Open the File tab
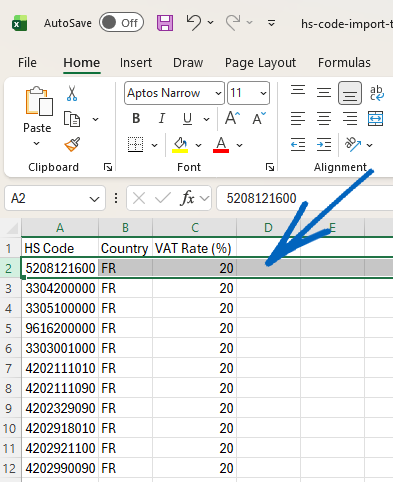393x482 pixels. pos(27,63)
